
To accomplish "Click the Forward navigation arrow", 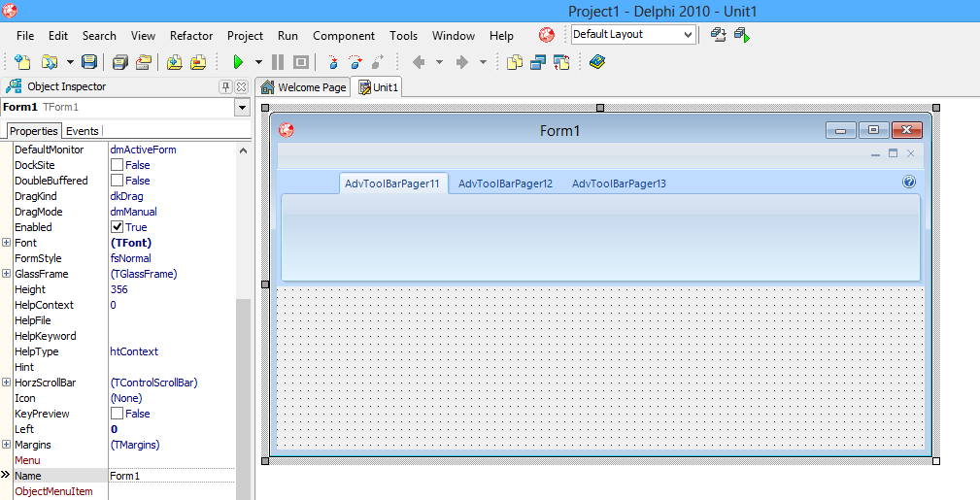I will coord(462,62).
